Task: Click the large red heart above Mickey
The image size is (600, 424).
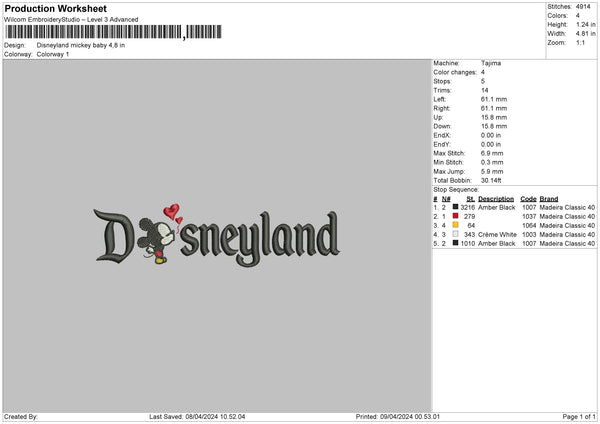Action: click(171, 211)
